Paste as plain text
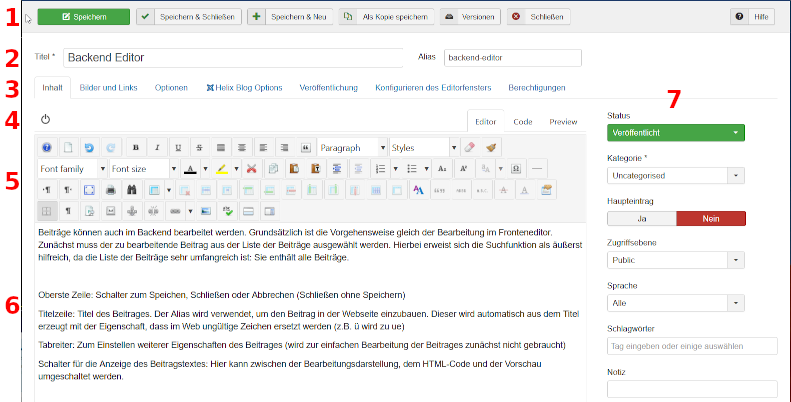The width and height of the screenshot is (791, 402). (315, 169)
